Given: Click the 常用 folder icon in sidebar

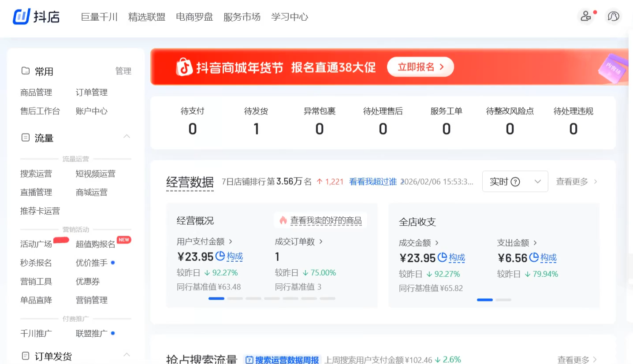Looking at the screenshot, I should 25,71.
